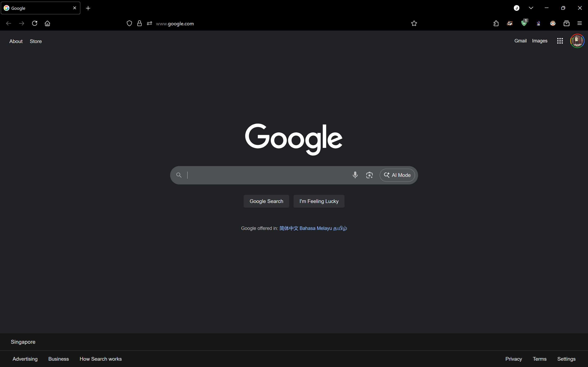Start voice search with microphone
588x367 pixels.
(x=355, y=175)
